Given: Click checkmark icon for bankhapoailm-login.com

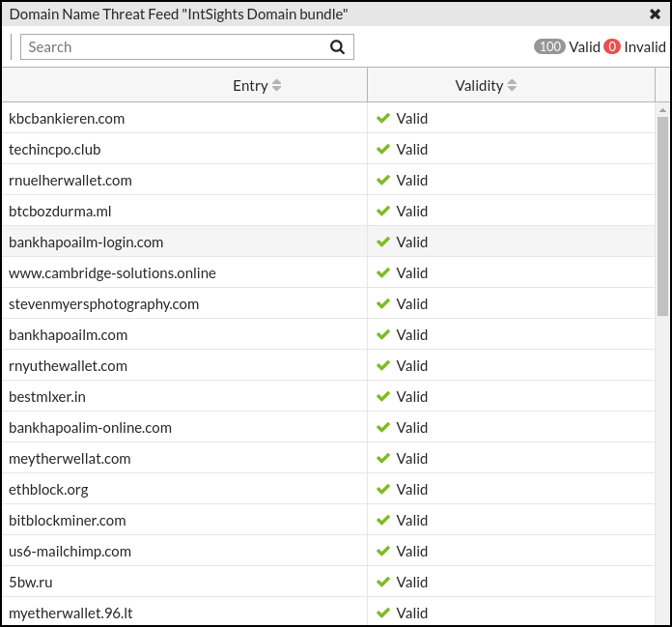Looking at the screenshot, I should click(383, 242).
